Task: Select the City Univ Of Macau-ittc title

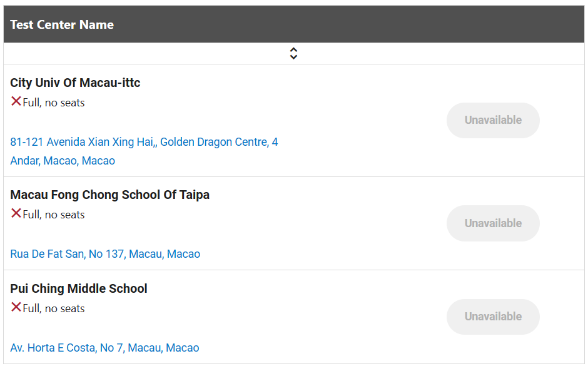Action: click(75, 83)
